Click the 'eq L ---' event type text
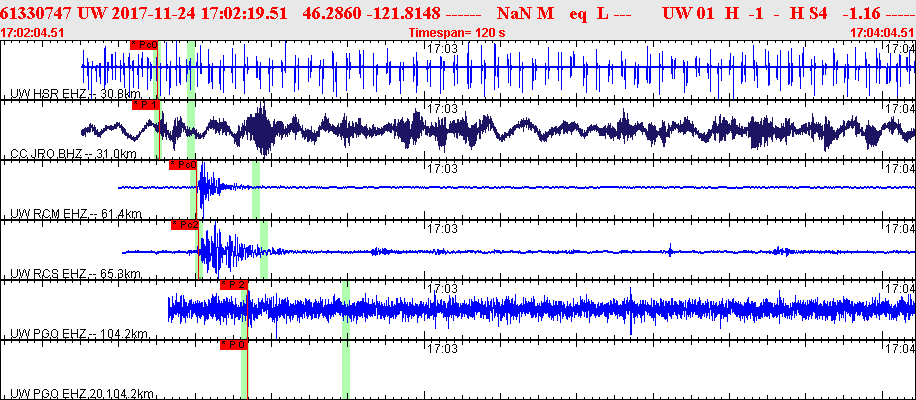Image resolution: width=916 pixels, height=400 pixels. tap(600, 13)
